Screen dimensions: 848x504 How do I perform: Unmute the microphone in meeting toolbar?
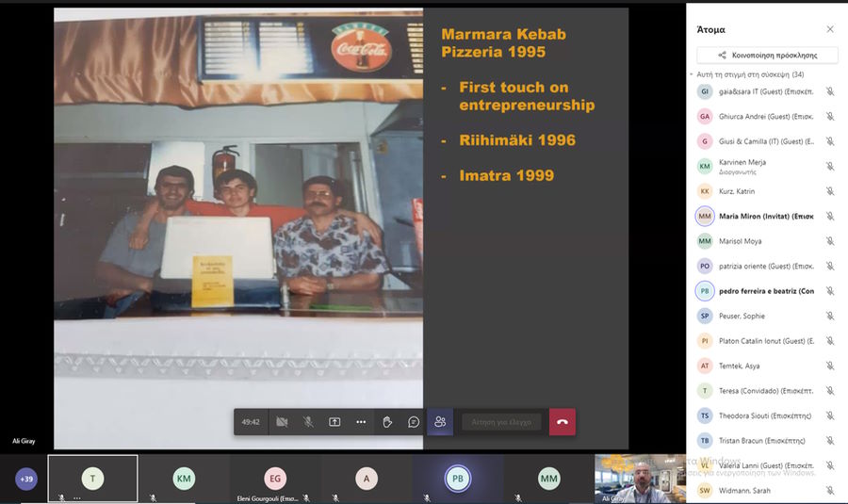click(308, 422)
